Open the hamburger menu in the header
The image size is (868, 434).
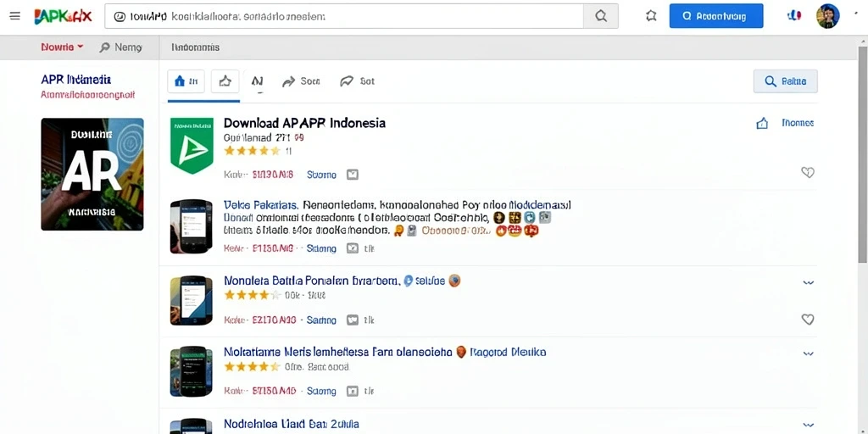pyautogui.click(x=15, y=16)
